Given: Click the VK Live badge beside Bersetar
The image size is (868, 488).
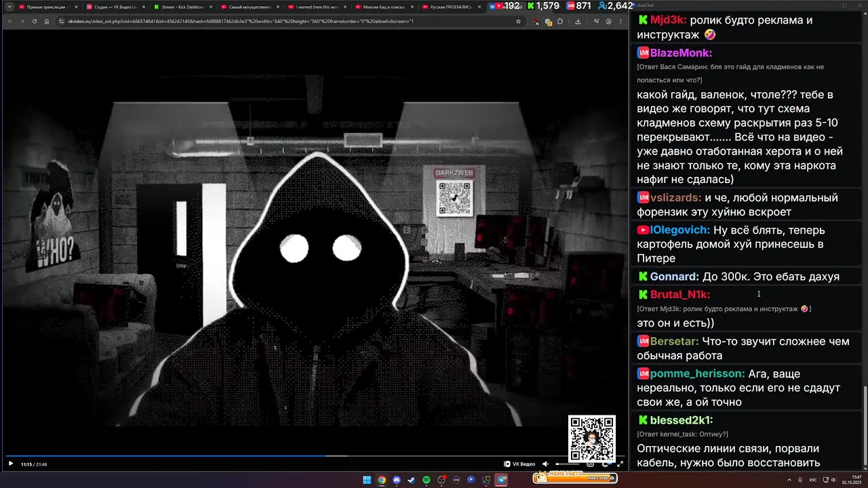Looking at the screenshot, I should tap(643, 342).
